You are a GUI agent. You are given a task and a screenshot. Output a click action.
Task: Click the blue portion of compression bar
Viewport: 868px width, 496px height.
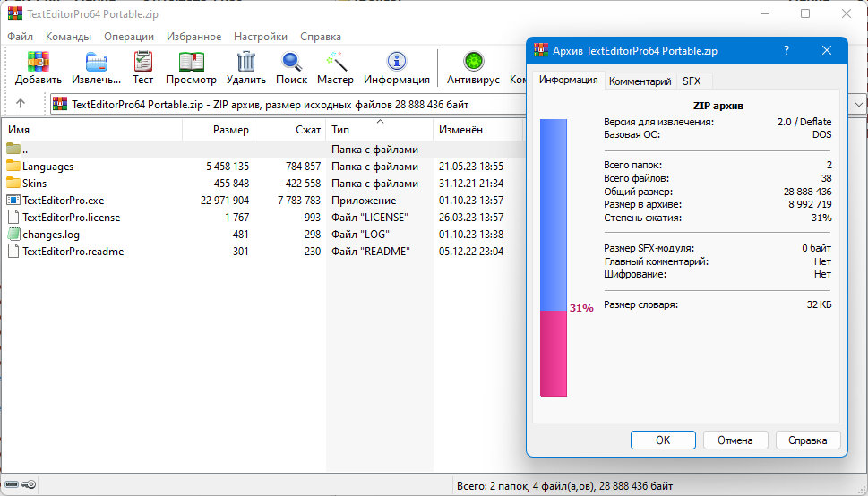coord(554,215)
